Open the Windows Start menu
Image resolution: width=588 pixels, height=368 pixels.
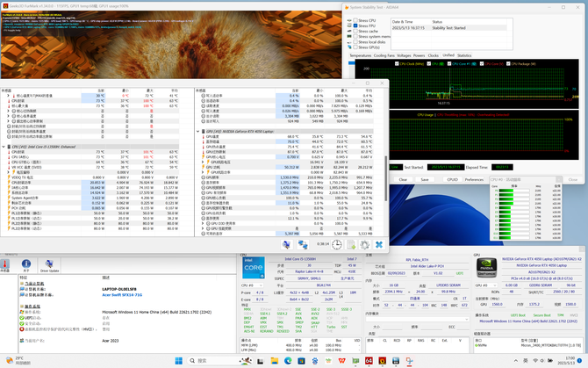click(179, 360)
